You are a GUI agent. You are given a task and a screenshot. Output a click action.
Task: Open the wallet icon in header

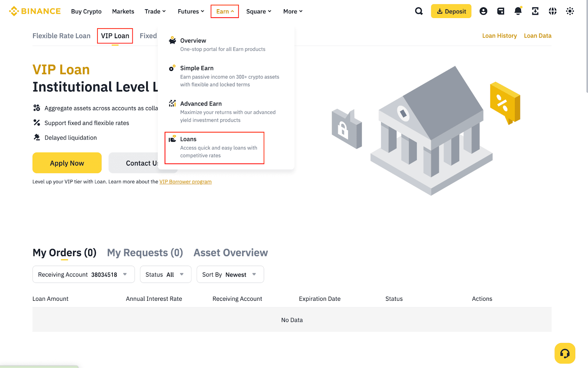[501, 11]
